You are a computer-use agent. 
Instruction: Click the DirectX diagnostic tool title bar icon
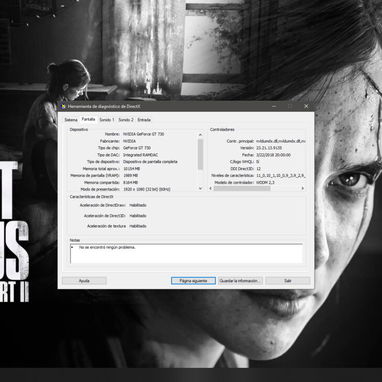tap(63, 106)
